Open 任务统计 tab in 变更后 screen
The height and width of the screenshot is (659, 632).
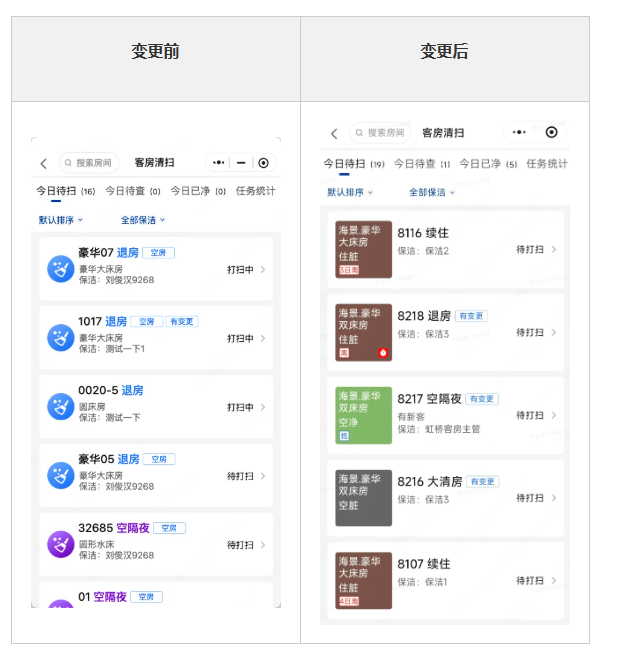click(x=547, y=164)
